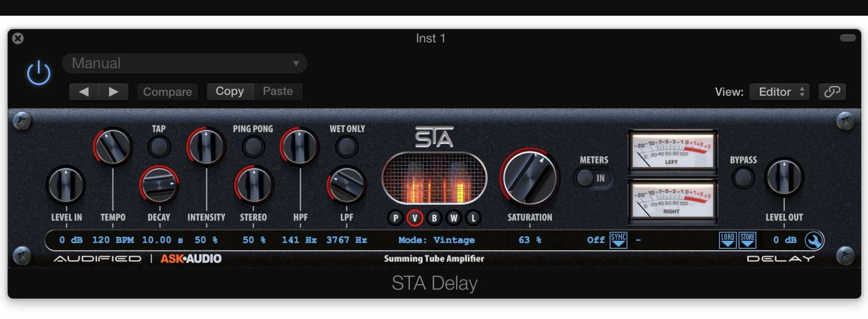The image size is (868, 319).
Task: Click the Audified logo
Action: point(98,259)
